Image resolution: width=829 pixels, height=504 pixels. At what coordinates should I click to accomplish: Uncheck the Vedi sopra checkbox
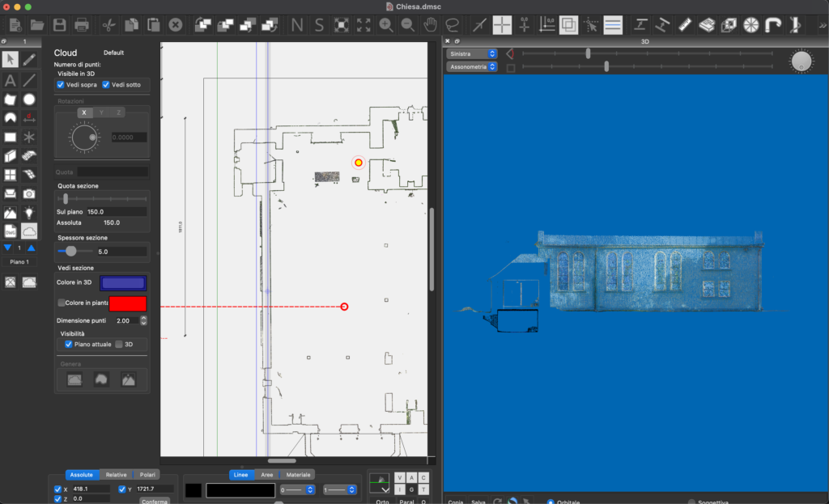click(x=61, y=85)
